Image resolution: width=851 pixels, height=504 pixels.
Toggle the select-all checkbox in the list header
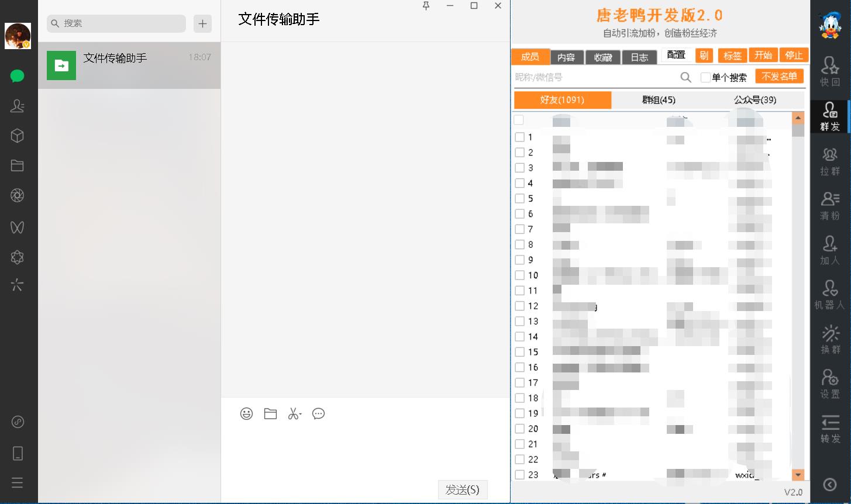click(x=519, y=120)
